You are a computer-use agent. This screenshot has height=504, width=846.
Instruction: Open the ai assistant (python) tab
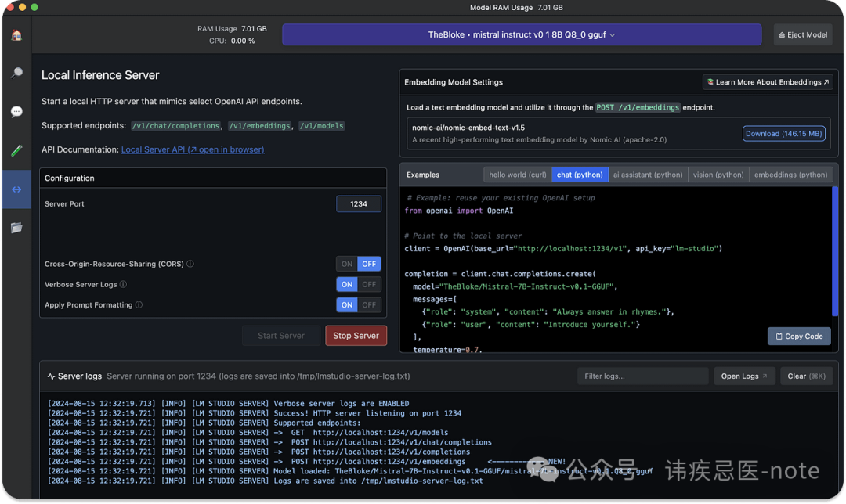(648, 175)
